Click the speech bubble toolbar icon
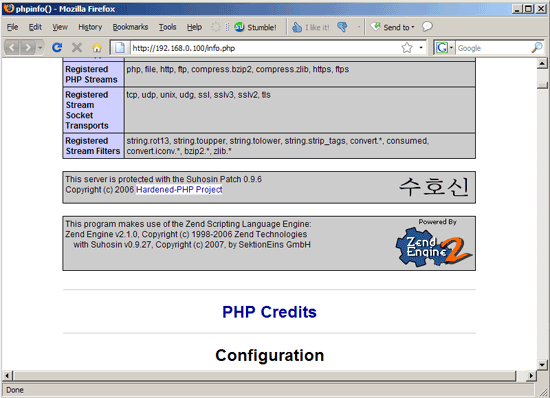550x398 pixels. coord(427,27)
